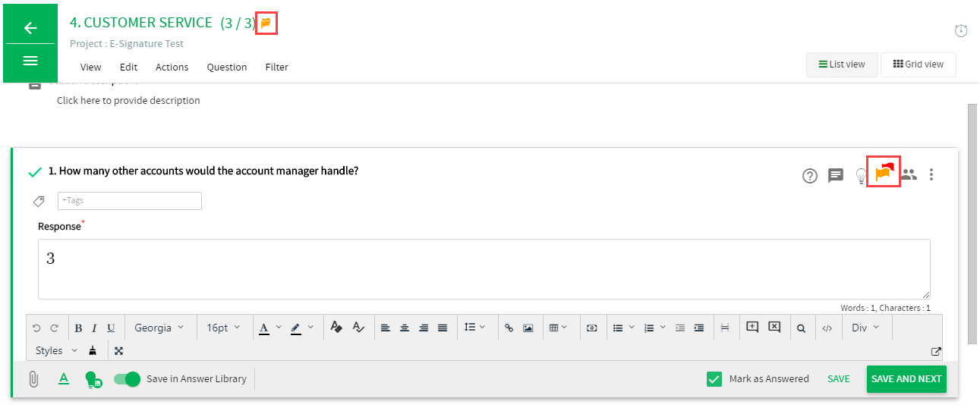The width and height of the screenshot is (980, 411).
Task: Open the line spacing dropdown
Action: (x=475, y=328)
